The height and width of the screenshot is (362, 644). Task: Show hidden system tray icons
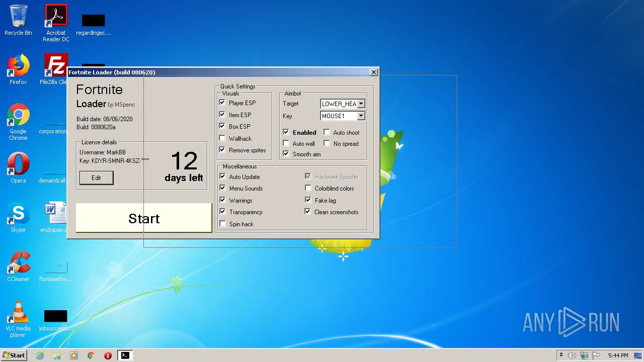pyautogui.click(x=561, y=355)
